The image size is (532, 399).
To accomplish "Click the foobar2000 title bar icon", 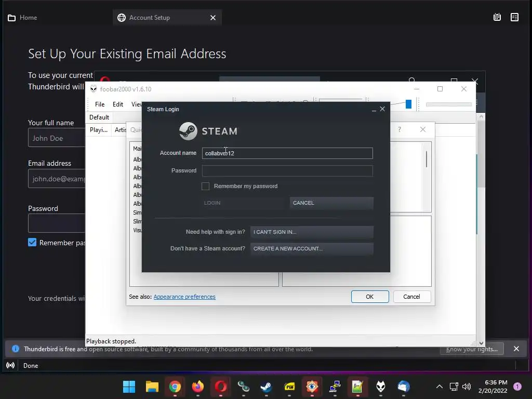I will point(94,89).
